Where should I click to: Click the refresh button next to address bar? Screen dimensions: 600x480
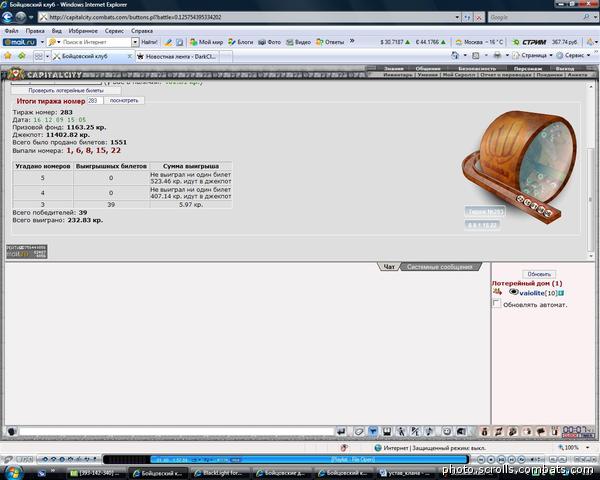[468, 17]
